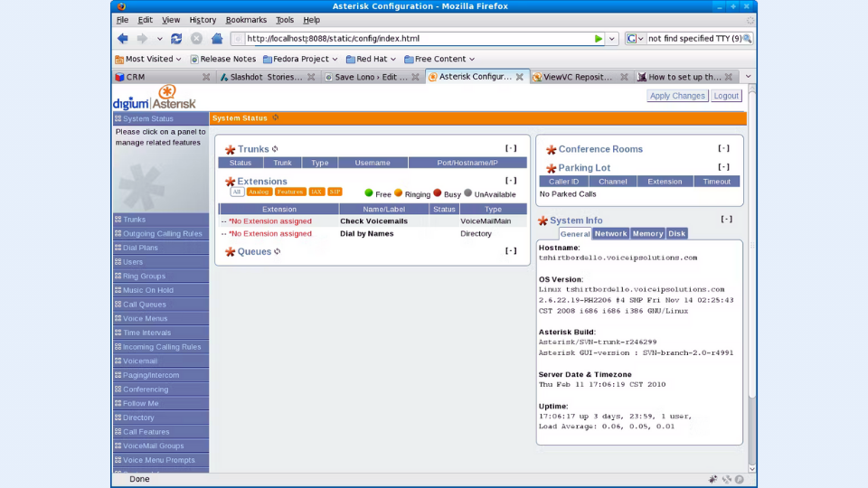Image resolution: width=868 pixels, height=488 pixels.
Task: Close the Slashdot Stories tab
Action: 311,77
